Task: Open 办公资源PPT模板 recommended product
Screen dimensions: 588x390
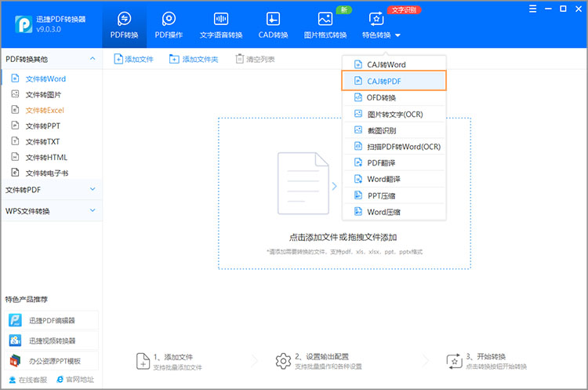Action: tap(52, 361)
